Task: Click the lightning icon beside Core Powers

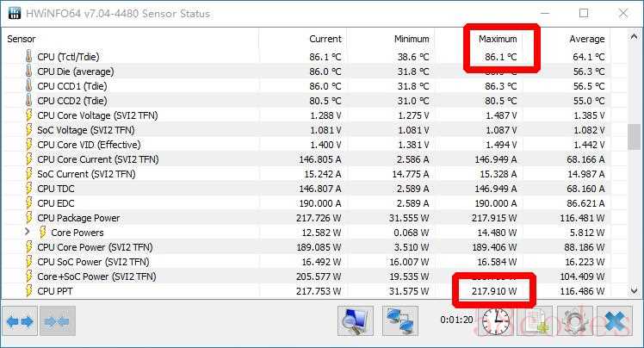Action: pos(43,233)
